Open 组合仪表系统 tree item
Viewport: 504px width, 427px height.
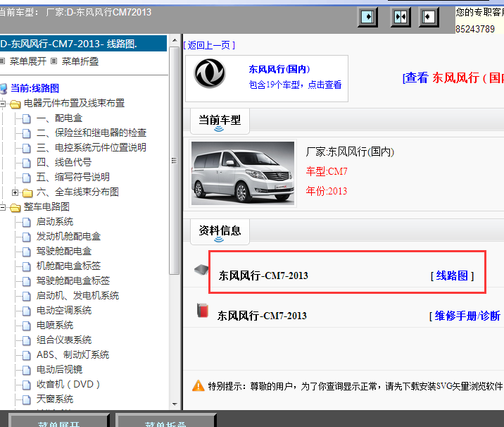[64, 340]
